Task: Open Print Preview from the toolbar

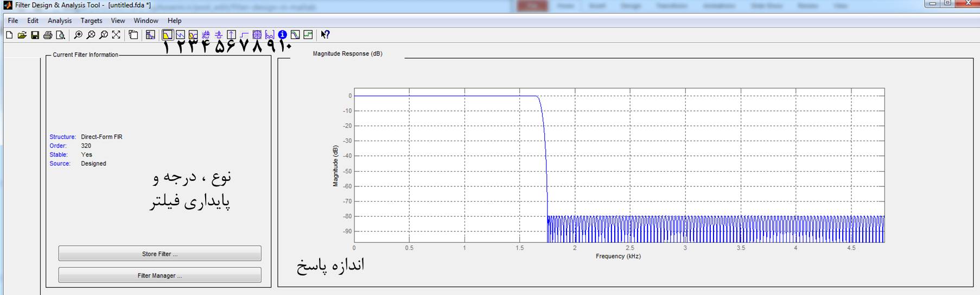Action: click(x=60, y=35)
